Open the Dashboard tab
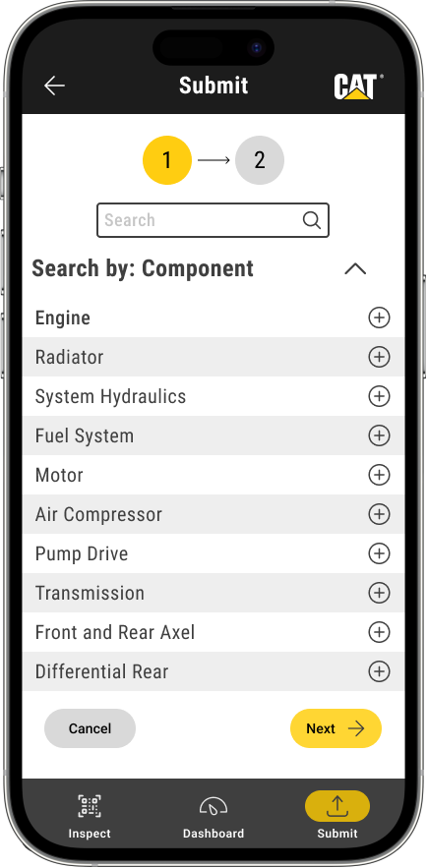This screenshot has height=868, width=427. pos(213,817)
